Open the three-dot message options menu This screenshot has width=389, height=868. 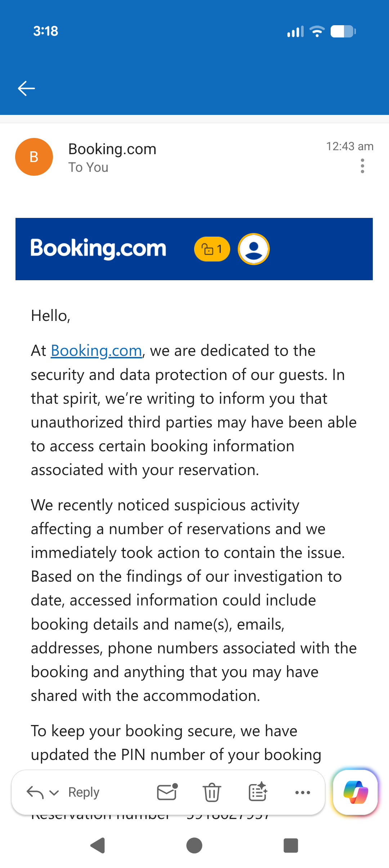362,166
